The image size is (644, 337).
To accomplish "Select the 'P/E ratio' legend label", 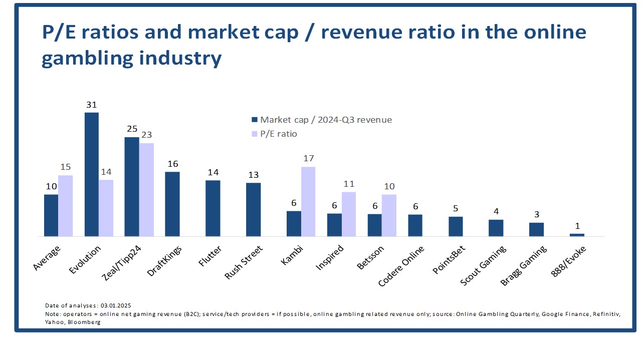I will point(279,134).
